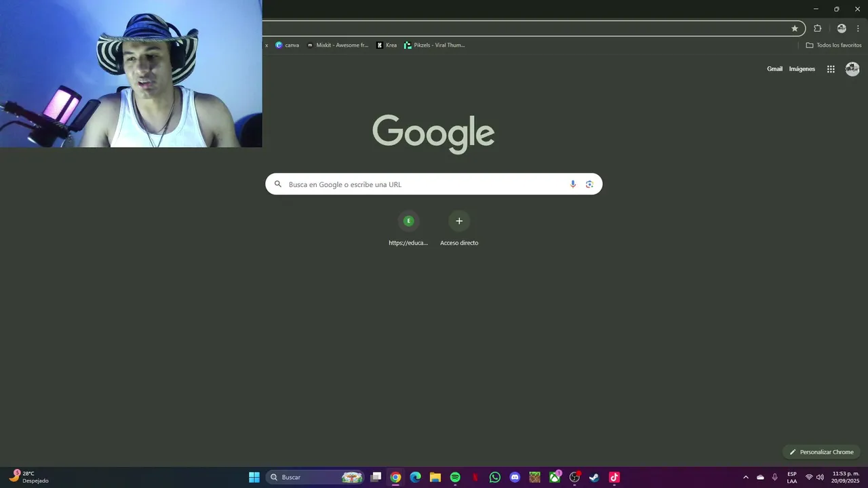Expand the Todos los favoritos folder

(833, 45)
